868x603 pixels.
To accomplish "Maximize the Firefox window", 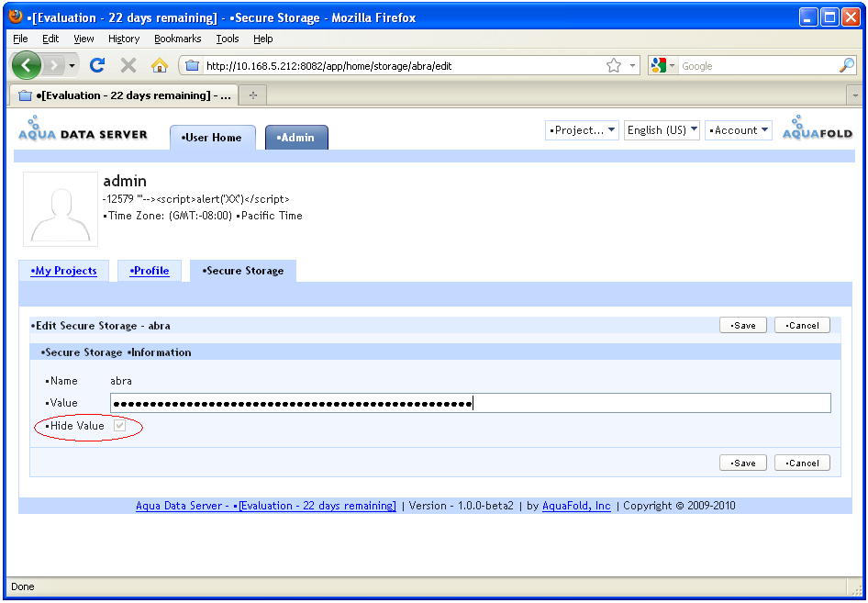I will (x=829, y=17).
